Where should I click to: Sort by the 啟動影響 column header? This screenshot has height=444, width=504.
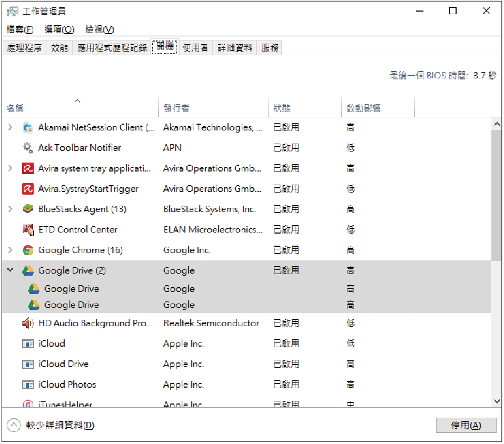coord(378,107)
